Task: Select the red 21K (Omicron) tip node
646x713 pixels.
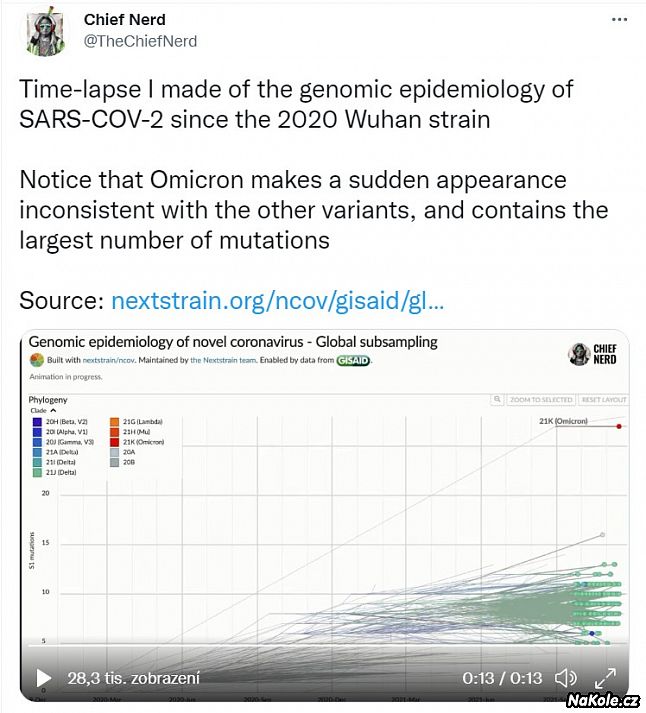Action: pos(620,426)
